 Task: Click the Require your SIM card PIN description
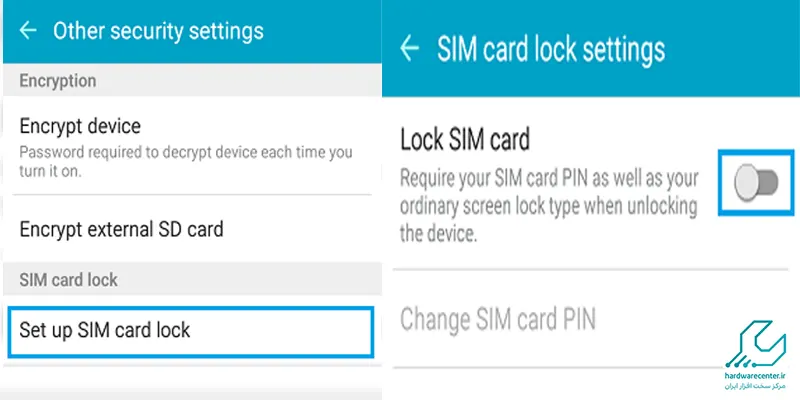coord(548,206)
